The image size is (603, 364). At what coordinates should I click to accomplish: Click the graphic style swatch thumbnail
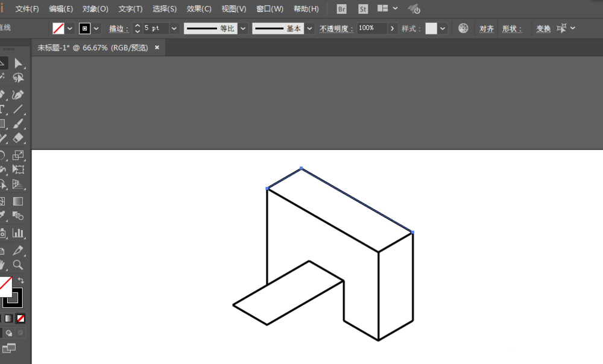pyautogui.click(x=431, y=28)
